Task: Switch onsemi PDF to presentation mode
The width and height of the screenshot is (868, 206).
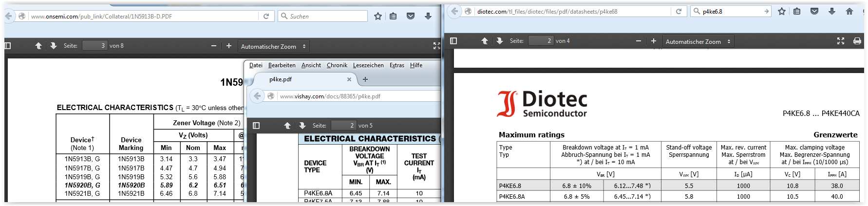Action: coord(436,46)
